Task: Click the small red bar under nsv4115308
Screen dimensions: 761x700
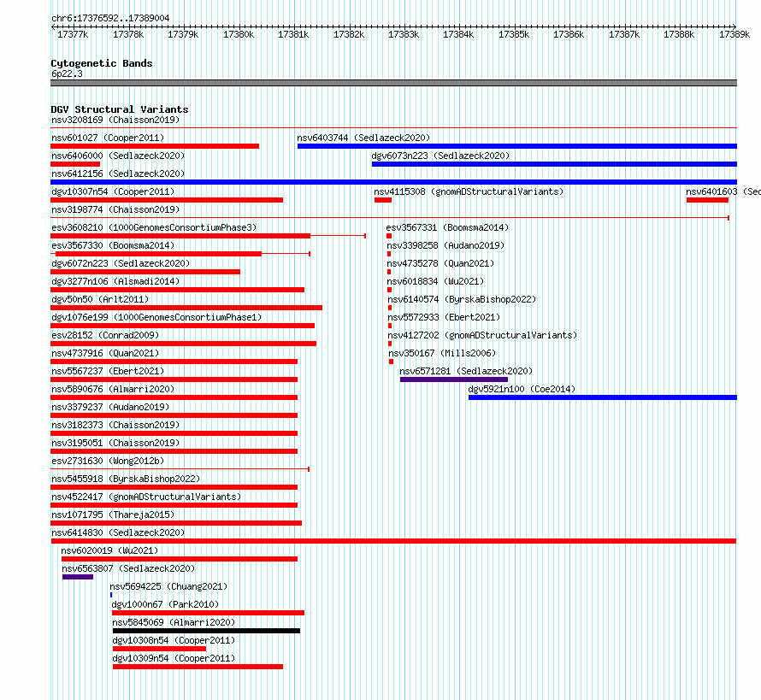Action: click(x=383, y=200)
